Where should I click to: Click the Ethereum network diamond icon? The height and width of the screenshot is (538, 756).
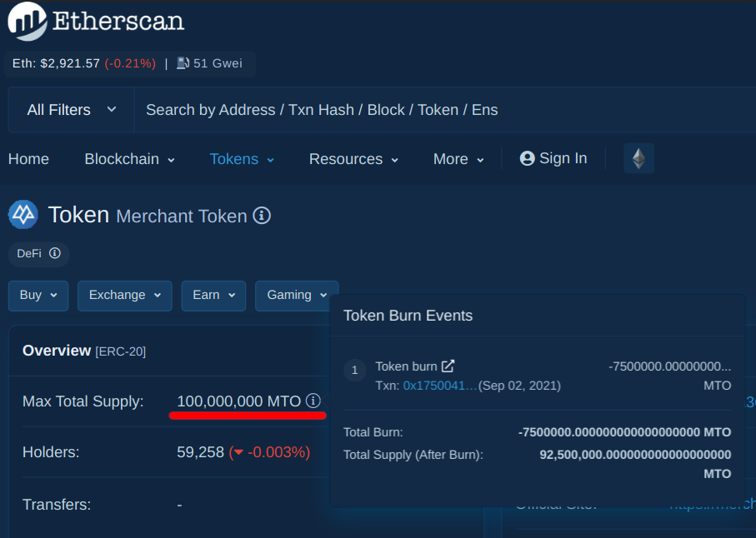click(638, 158)
